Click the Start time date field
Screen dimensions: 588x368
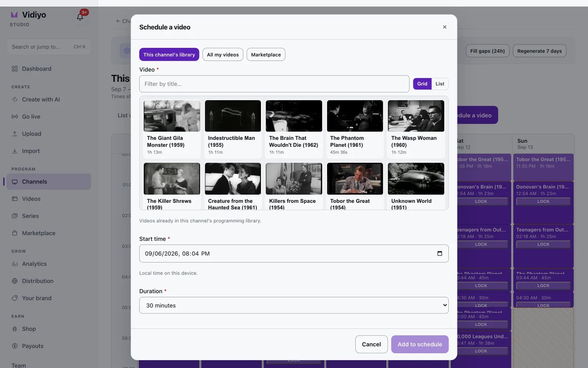click(x=294, y=254)
